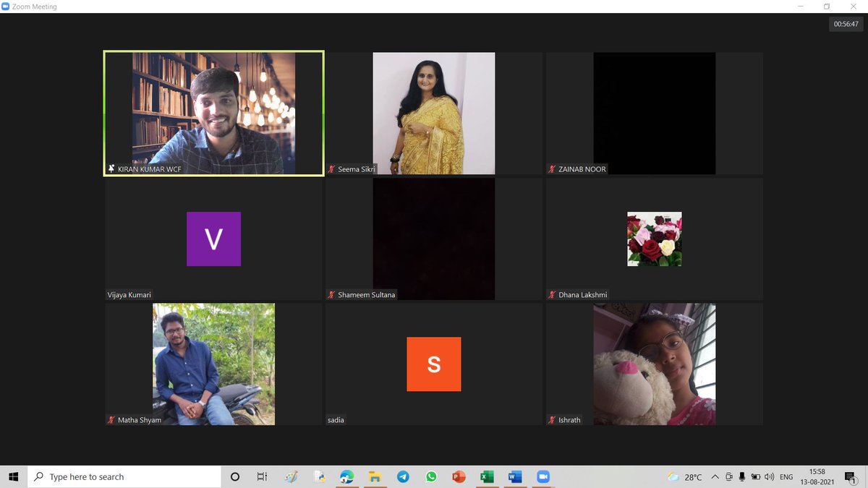
Task: Open Microsoft Edge from the taskbar
Action: tap(347, 476)
